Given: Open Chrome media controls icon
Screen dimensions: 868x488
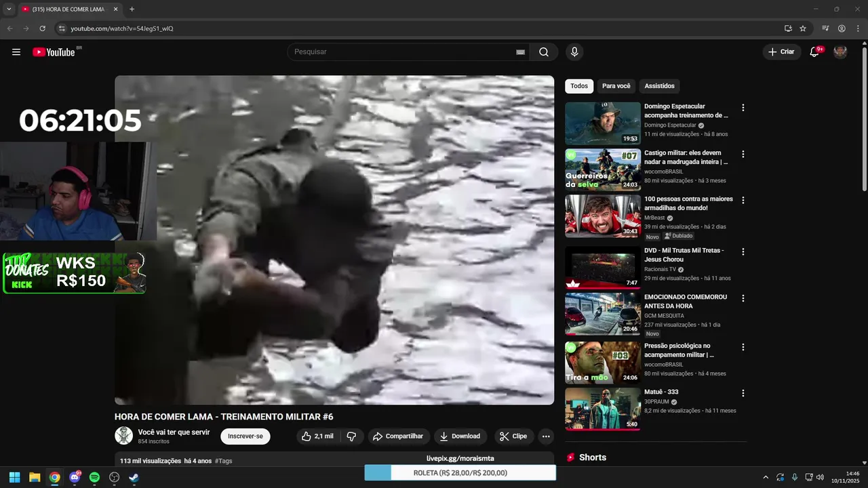Looking at the screenshot, I should point(825,28).
